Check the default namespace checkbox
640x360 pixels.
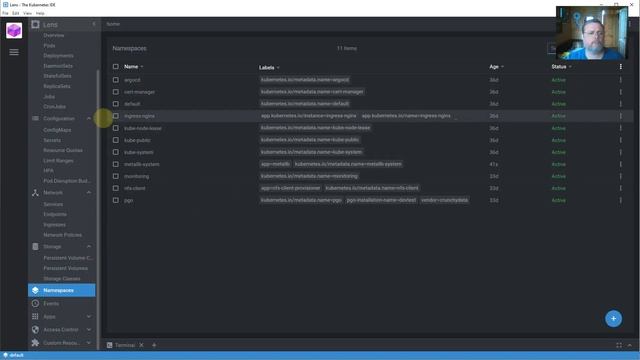coord(116,104)
